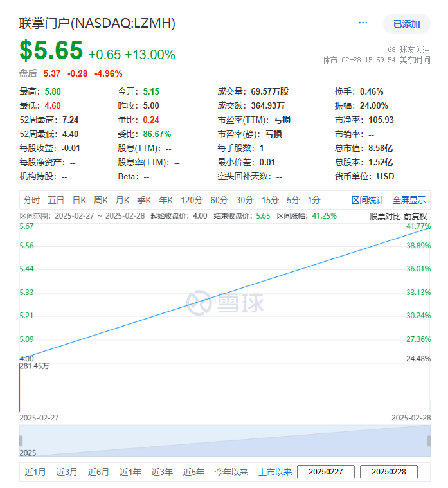Choose the 年K yearly chart
Screen dimensions: 448x488
pyautogui.click(x=166, y=200)
